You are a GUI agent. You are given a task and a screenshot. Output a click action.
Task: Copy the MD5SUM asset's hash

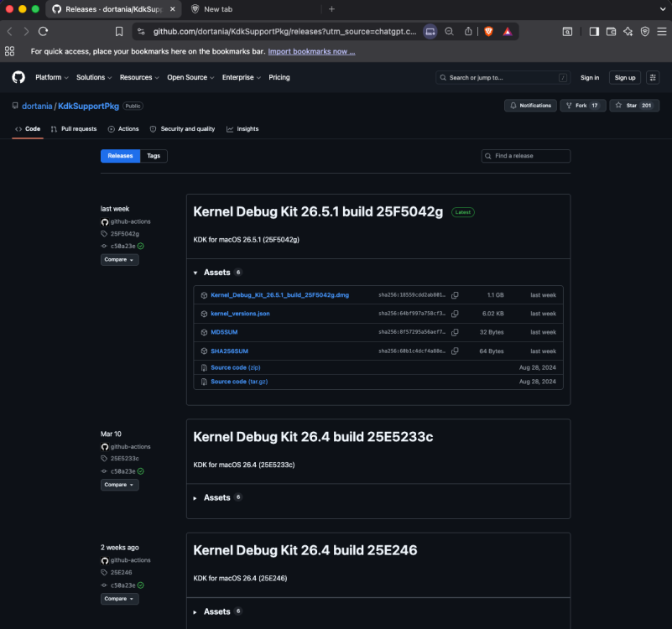pos(456,332)
